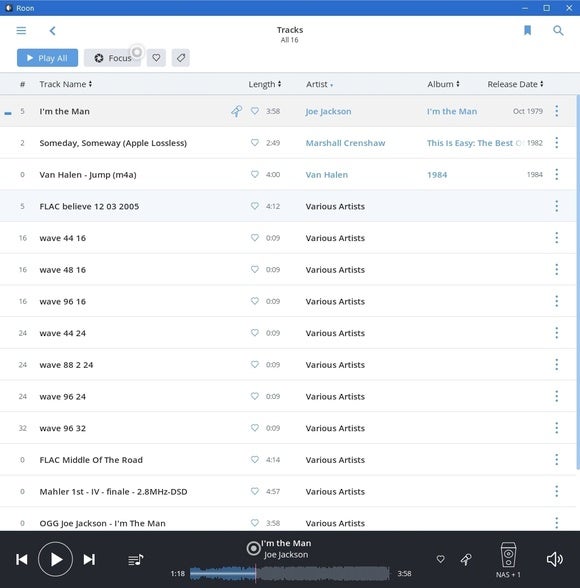Skip to previous track in player bar

tap(22, 560)
